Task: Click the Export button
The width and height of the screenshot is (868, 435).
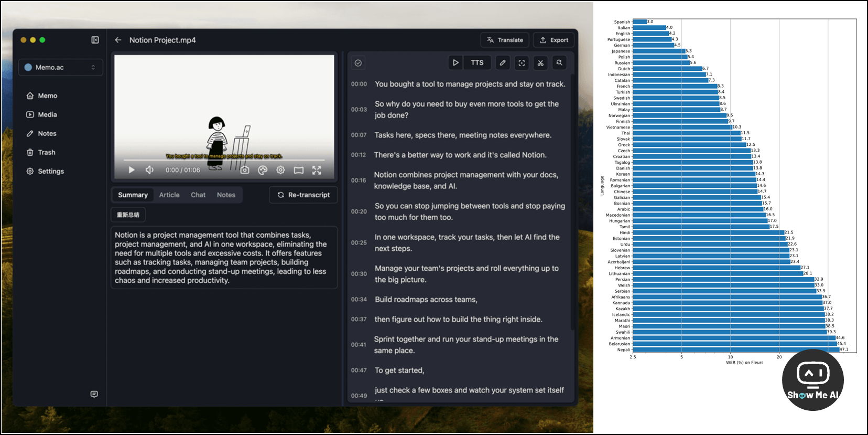Action: point(554,40)
